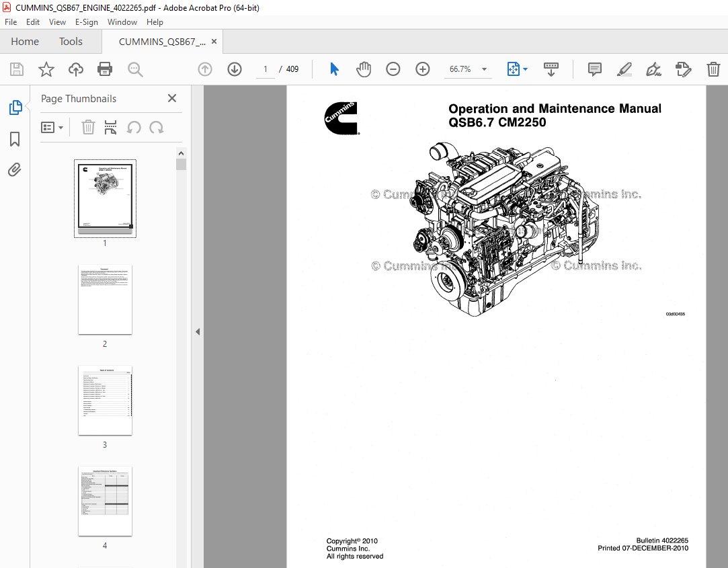The image size is (728, 568).
Task: Select page 3 thumbnail
Action: coord(105,401)
